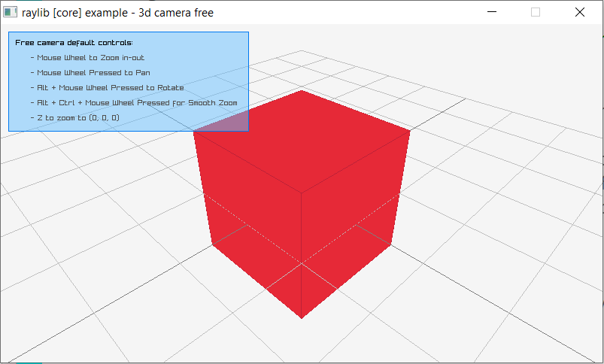Minimize the raylib example window
604x364 pixels.
pos(492,12)
